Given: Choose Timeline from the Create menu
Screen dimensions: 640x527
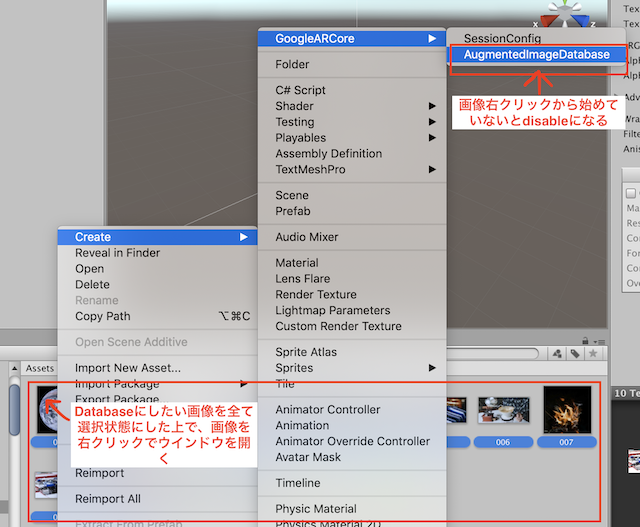Looking at the screenshot, I should (x=352, y=483).
